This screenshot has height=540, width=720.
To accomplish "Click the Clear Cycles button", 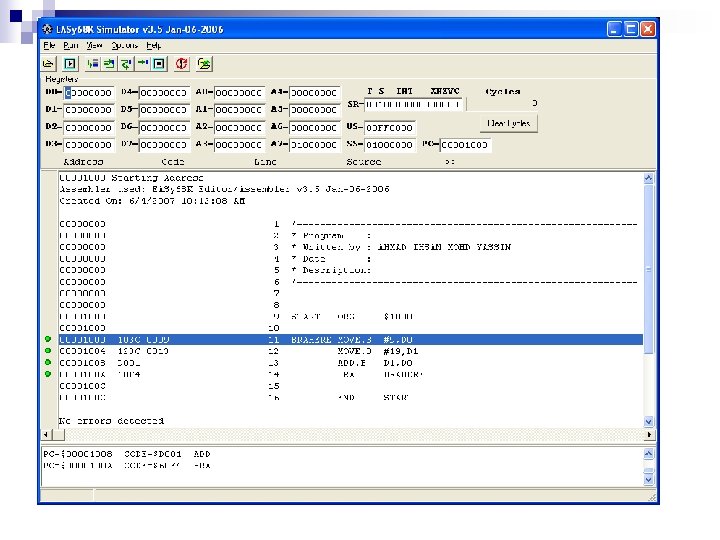I will pyautogui.click(x=509, y=123).
